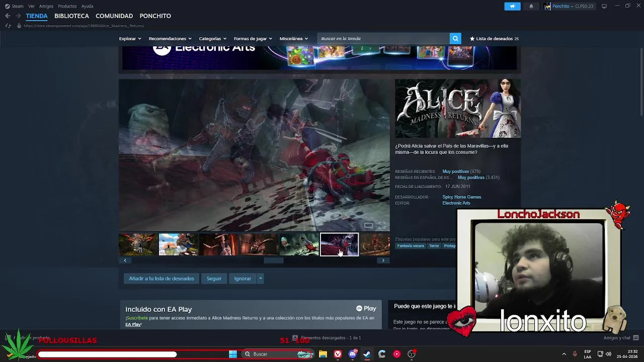Image resolution: width=644 pixels, height=362 pixels.
Task: Click the store search magnifier button
Action: 455,39
